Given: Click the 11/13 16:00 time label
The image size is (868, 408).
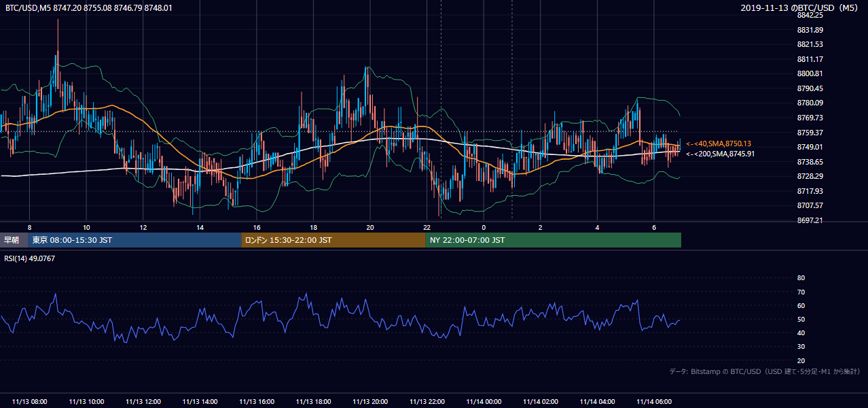Looking at the screenshot, I should pos(257,402).
